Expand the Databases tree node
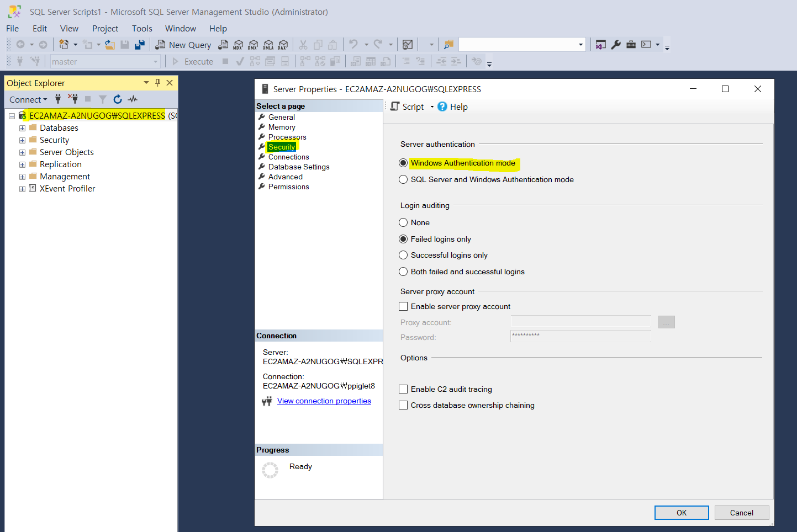The image size is (797, 532). 22,128
